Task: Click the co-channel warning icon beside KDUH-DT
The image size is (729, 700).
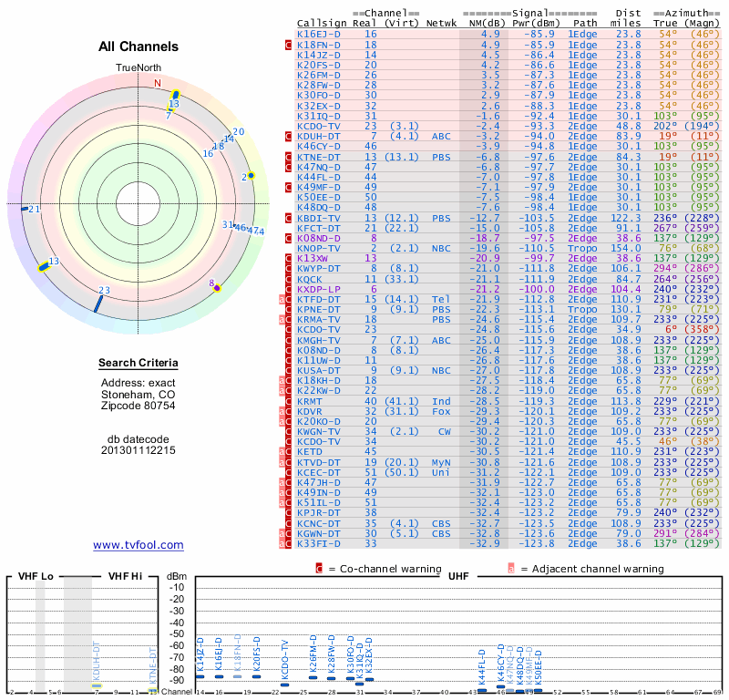Action: [289, 136]
